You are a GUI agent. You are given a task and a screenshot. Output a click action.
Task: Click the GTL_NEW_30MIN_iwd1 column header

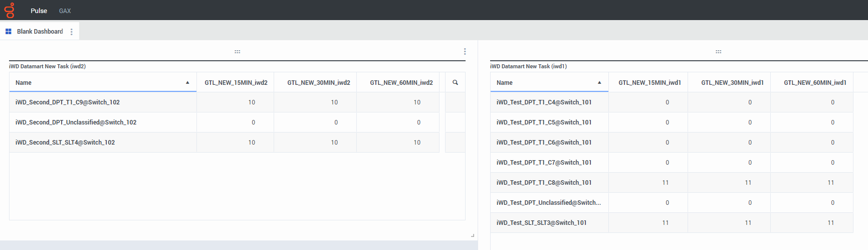coord(732,83)
